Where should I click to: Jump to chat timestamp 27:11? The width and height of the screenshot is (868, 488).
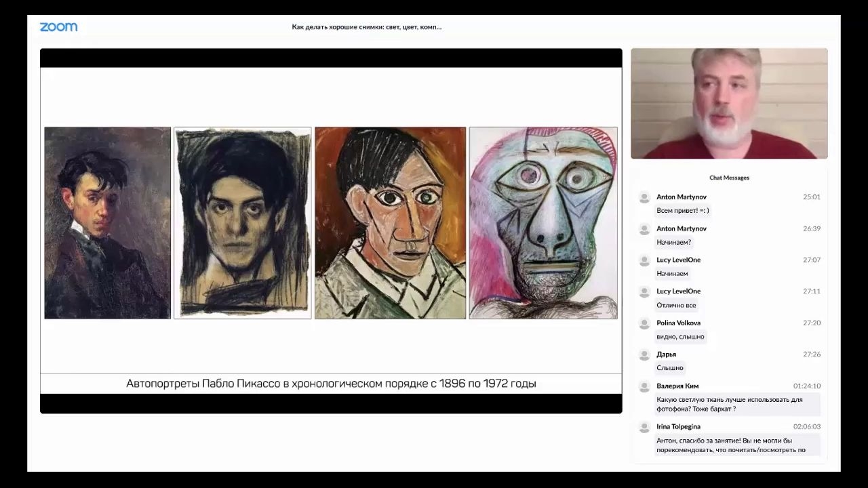812,291
